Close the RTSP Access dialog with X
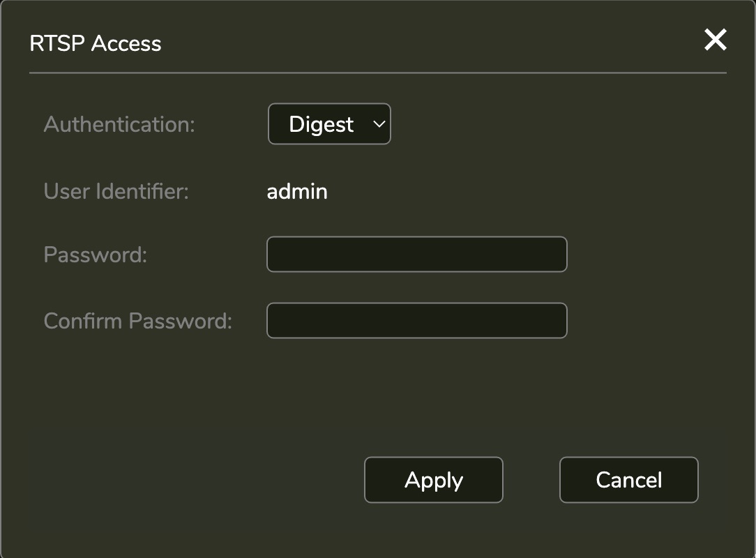Image resolution: width=756 pixels, height=558 pixels. [x=716, y=40]
